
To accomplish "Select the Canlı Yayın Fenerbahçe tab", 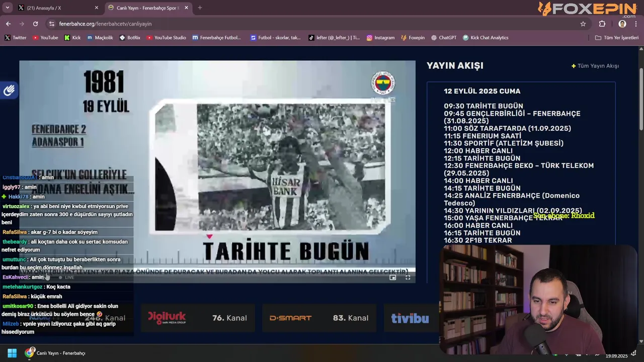I will click(149, 8).
